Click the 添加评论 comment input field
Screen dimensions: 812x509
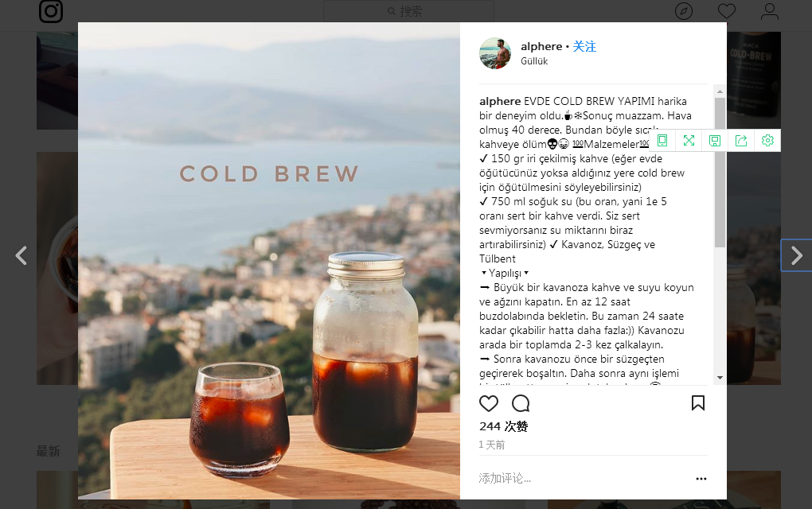click(583, 479)
